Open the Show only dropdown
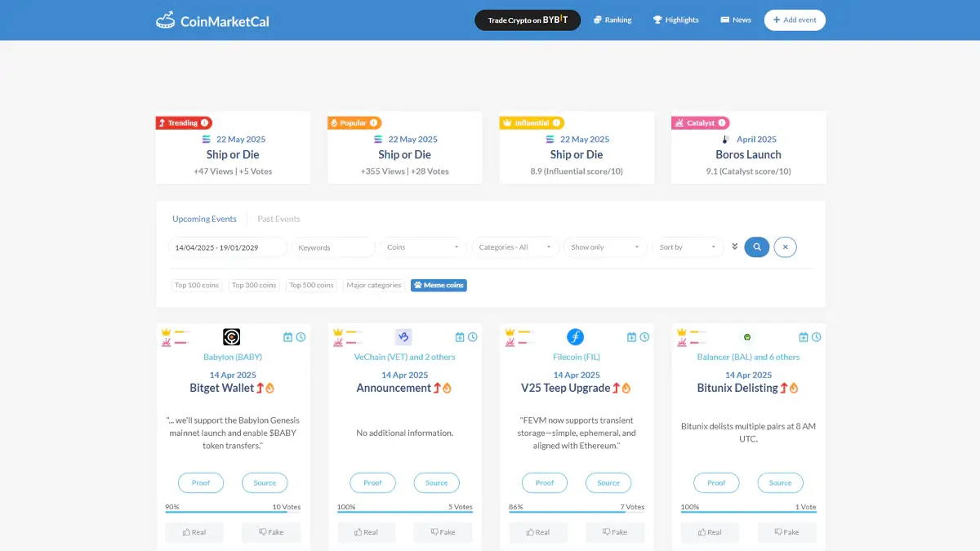The width and height of the screenshot is (980, 551). point(606,247)
